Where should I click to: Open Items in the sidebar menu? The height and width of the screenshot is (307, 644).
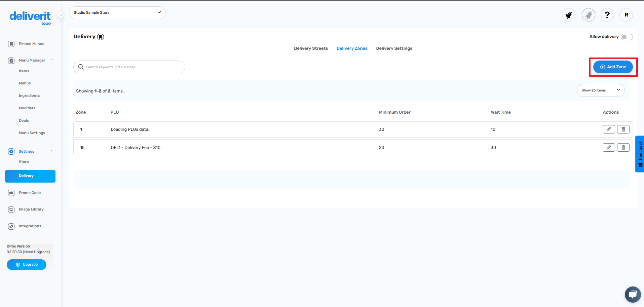pyautogui.click(x=24, y=71)
